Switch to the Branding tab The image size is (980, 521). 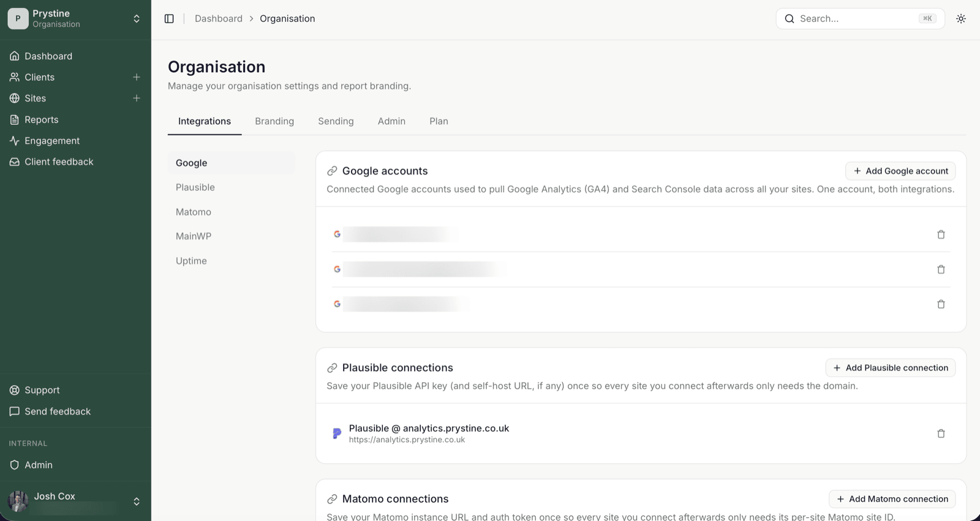point(274,121)
